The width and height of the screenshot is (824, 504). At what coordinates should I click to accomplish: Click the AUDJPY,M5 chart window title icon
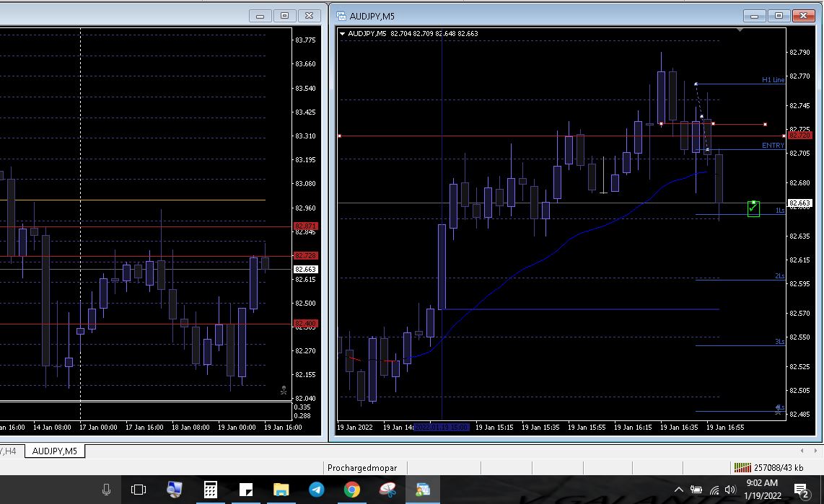click(x=341, y=16)
